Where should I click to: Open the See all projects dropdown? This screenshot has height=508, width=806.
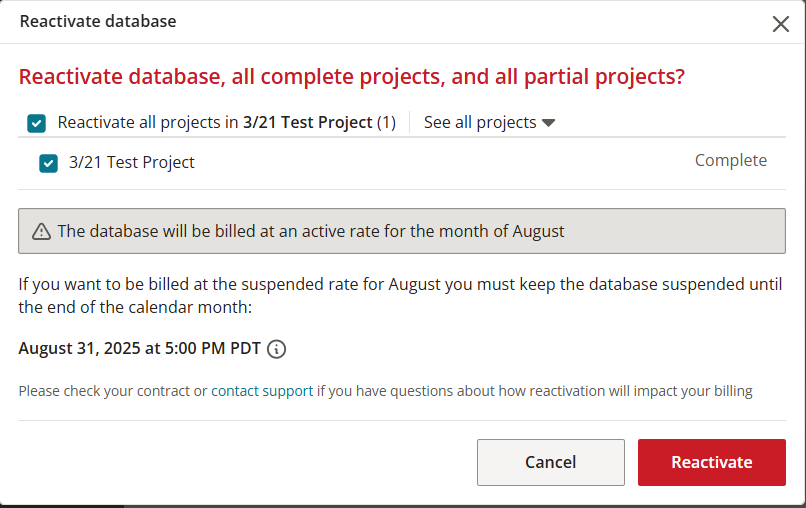[489, 122]
